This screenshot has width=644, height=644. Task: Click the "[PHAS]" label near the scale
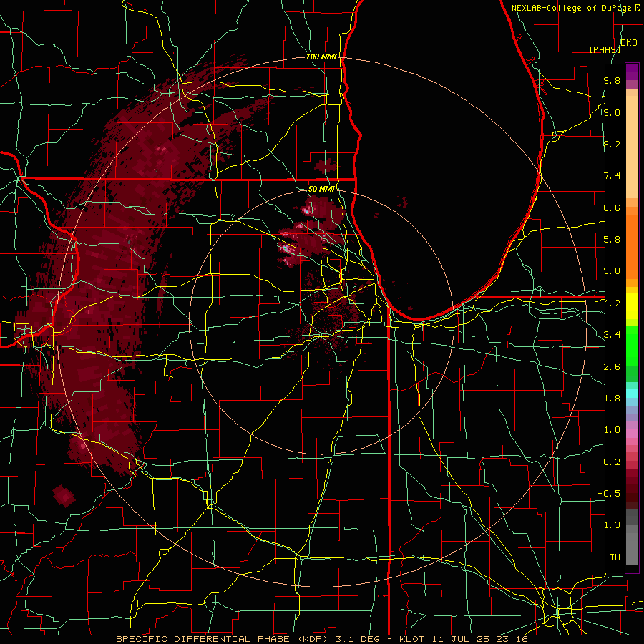605,49
